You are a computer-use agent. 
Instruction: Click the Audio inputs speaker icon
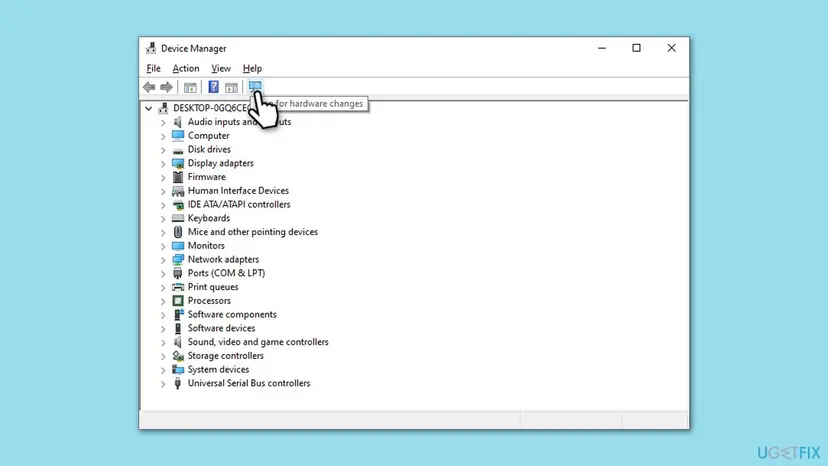click(x=178, y=122)
